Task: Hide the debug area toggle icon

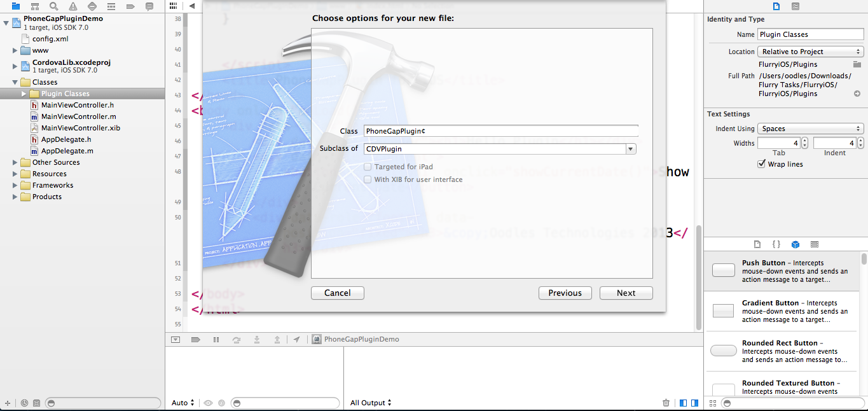Action: click(x=176, y=340)
